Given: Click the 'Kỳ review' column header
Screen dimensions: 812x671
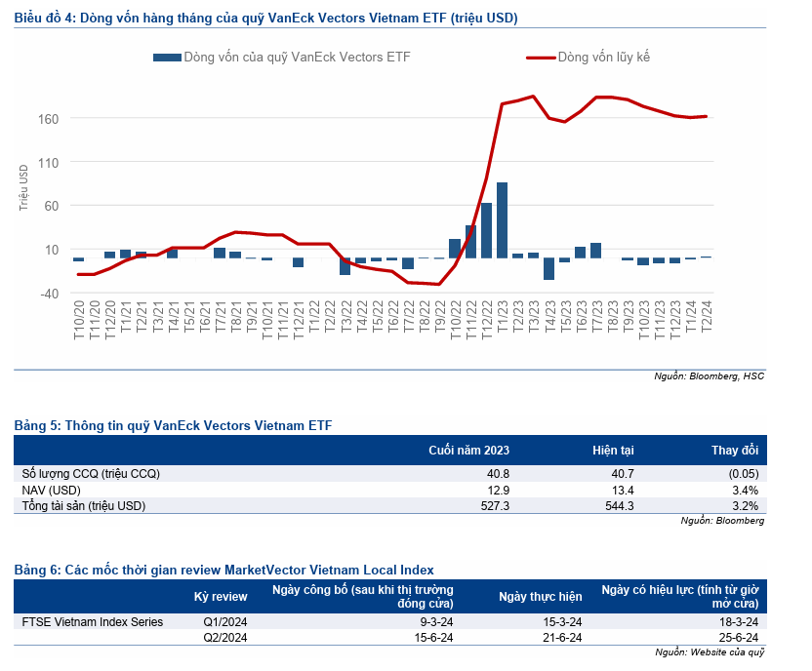Looking at the screenshot, I should pos(221,596).
